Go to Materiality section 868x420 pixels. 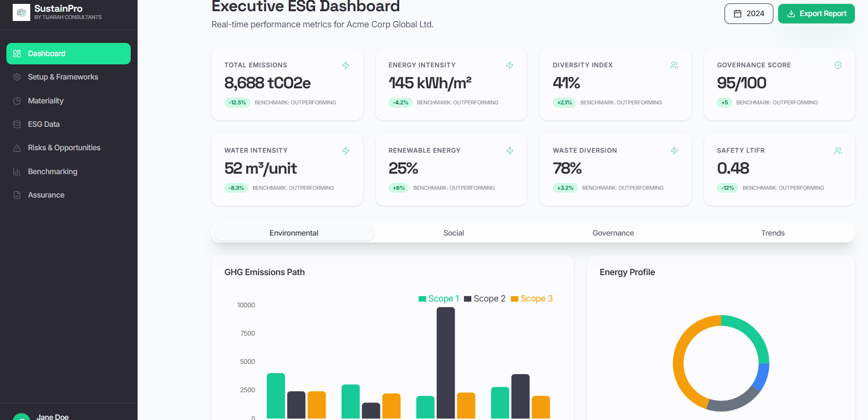[x=68, y=100]
